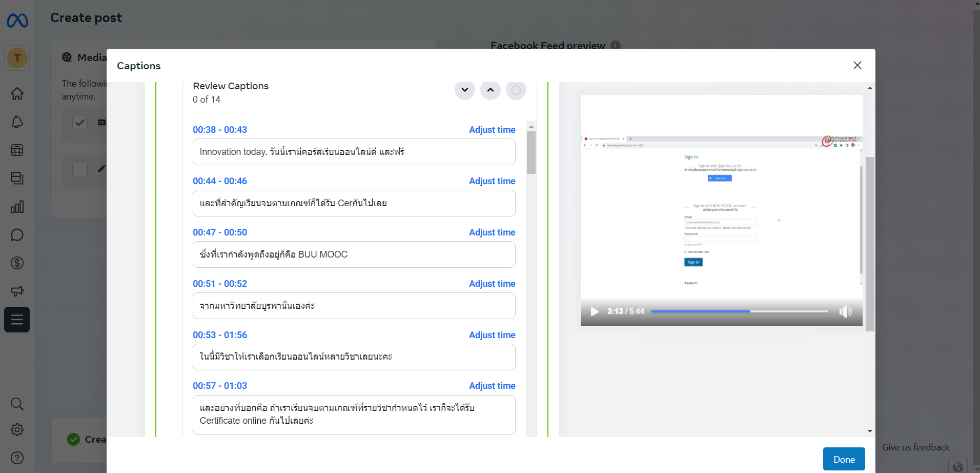Open Monetization dollar icon

tap(17, 263)
